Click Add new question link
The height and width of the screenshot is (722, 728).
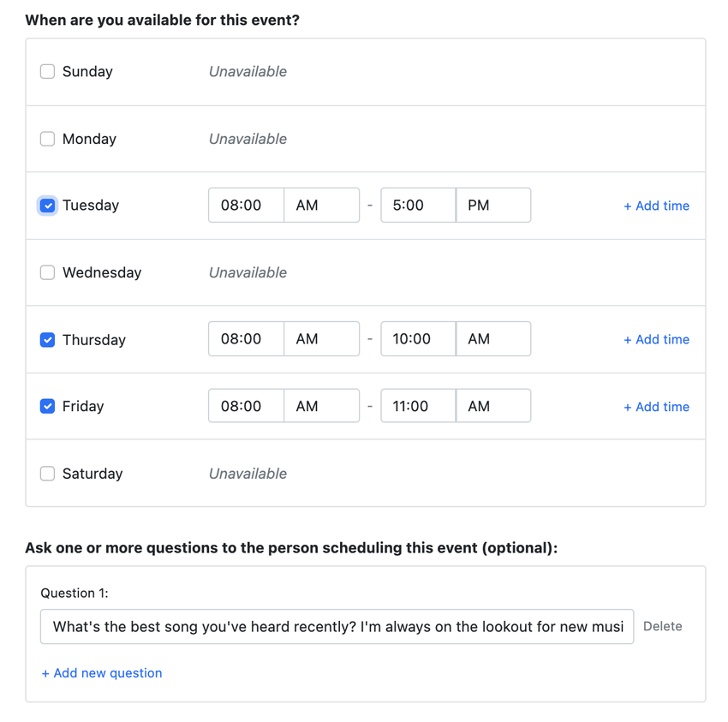click(x=102, y=673)
